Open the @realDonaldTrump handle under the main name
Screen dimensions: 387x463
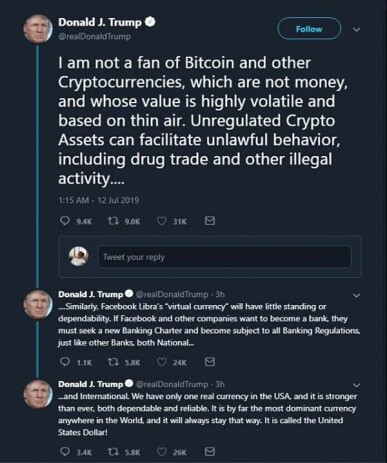coord(94,36)
